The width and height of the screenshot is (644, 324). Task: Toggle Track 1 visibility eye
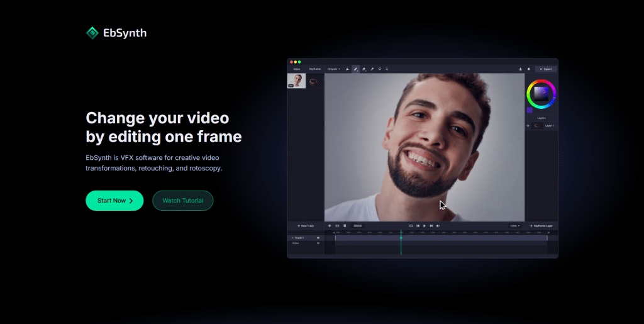point(318,238)
